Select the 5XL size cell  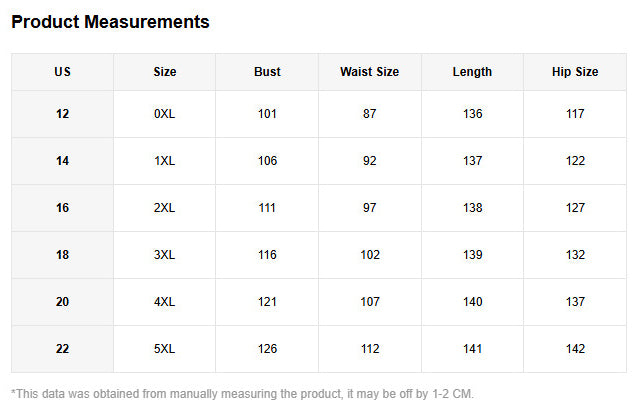pyautogui.click(x=165, y=349)
